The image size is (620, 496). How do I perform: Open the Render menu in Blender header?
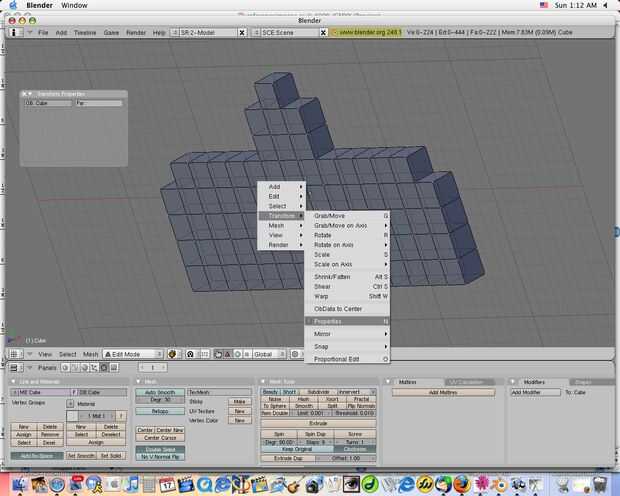pyautogui.click(x=136, y=32)
